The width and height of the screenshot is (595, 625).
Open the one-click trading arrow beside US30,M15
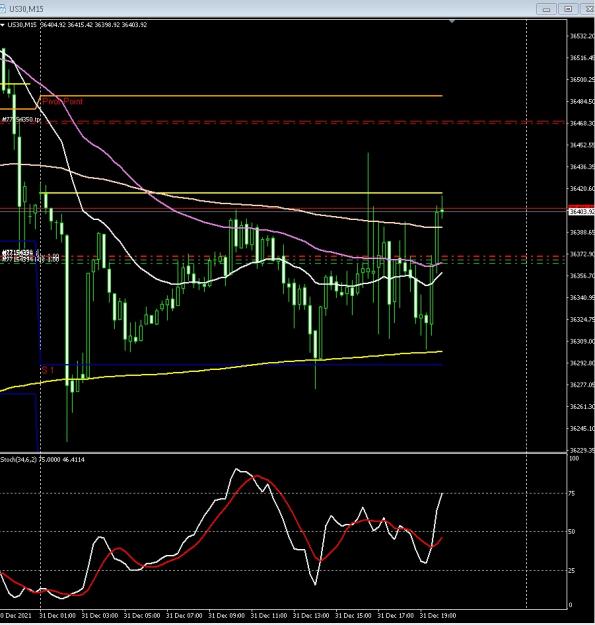[x=2, y=25]
